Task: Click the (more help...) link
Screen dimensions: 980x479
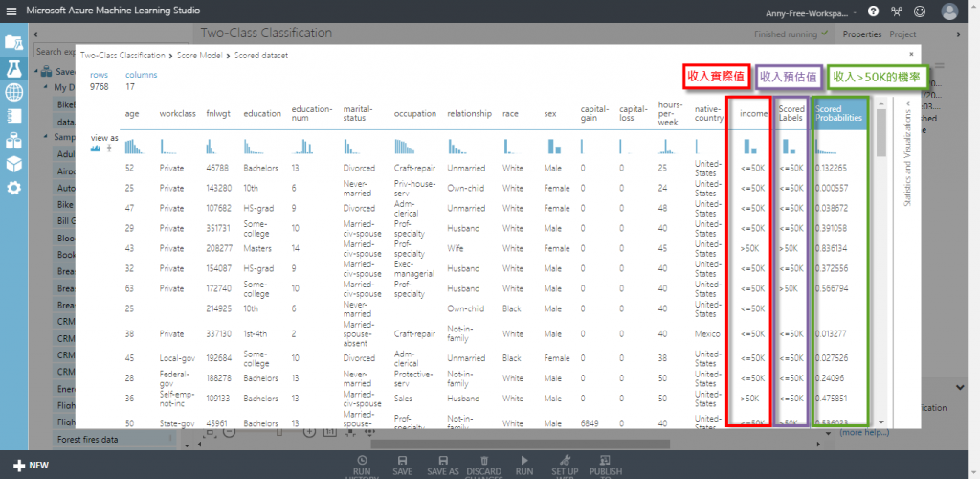Action: 864,432
